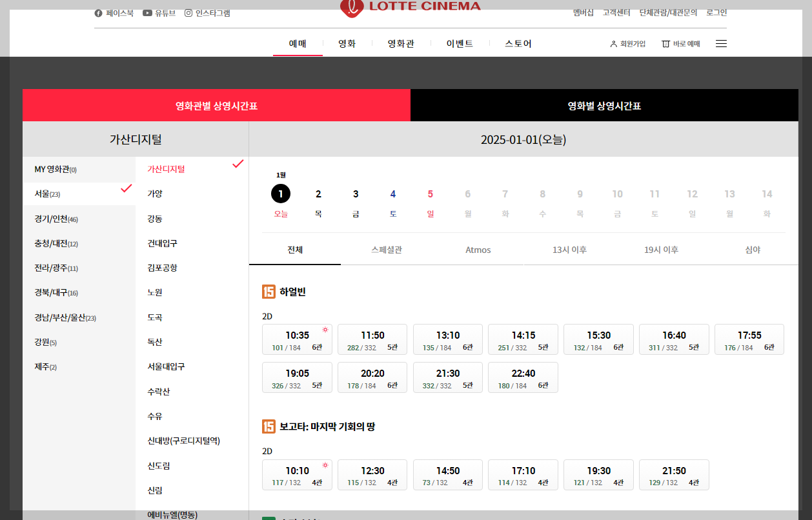Select the 19시 이후 filter tab
This screenshot has height=520, width=812.
pos(662,250)
